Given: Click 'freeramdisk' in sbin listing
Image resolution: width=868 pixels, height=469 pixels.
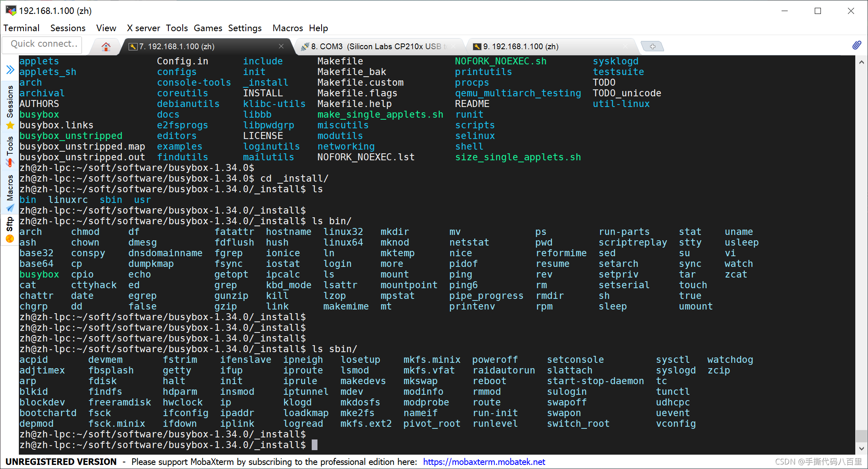Looking at the screenshot, I should (x=120, y=402).
